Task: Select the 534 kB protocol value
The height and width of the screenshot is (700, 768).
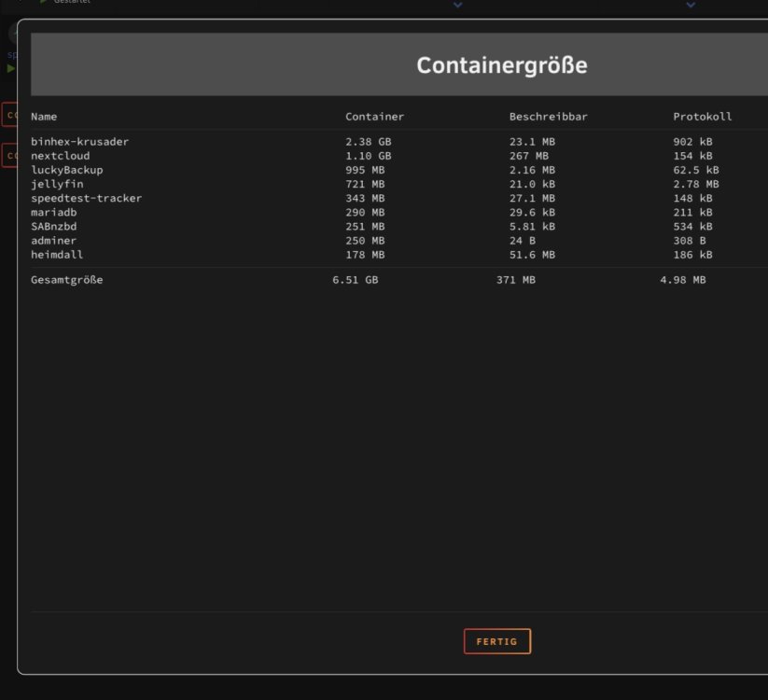Action: 693,226
